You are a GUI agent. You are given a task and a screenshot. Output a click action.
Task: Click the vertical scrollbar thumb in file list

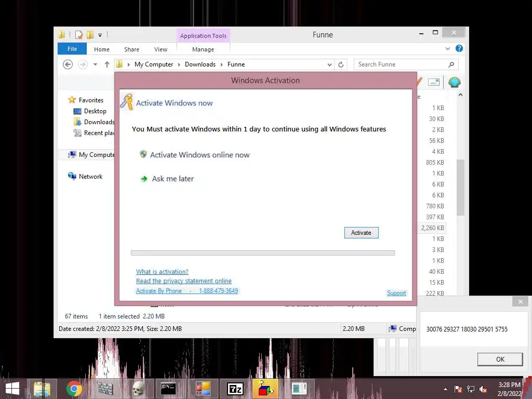tap(460, 187)
